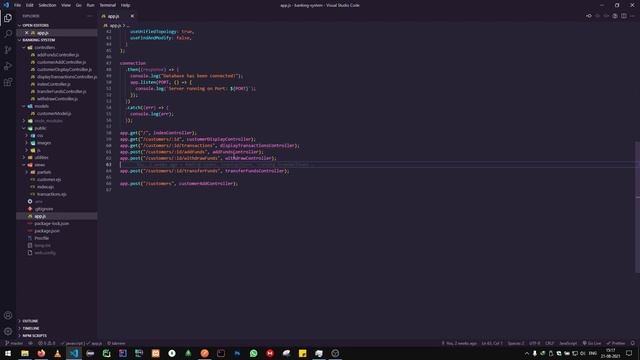The width and height of the screenshot is (640, 360).
Task: Open customerAddController.js file
Action: point(61,62)
